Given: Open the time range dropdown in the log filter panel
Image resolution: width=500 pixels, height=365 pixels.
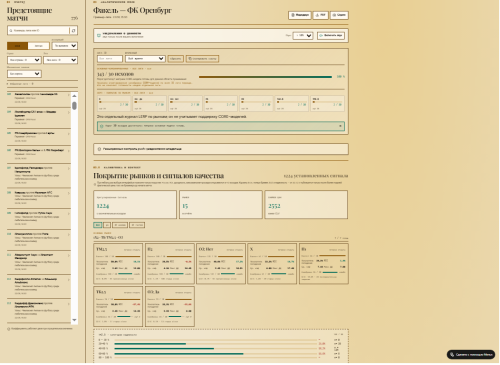Looking at the screenshot, I should click(145, 59).
